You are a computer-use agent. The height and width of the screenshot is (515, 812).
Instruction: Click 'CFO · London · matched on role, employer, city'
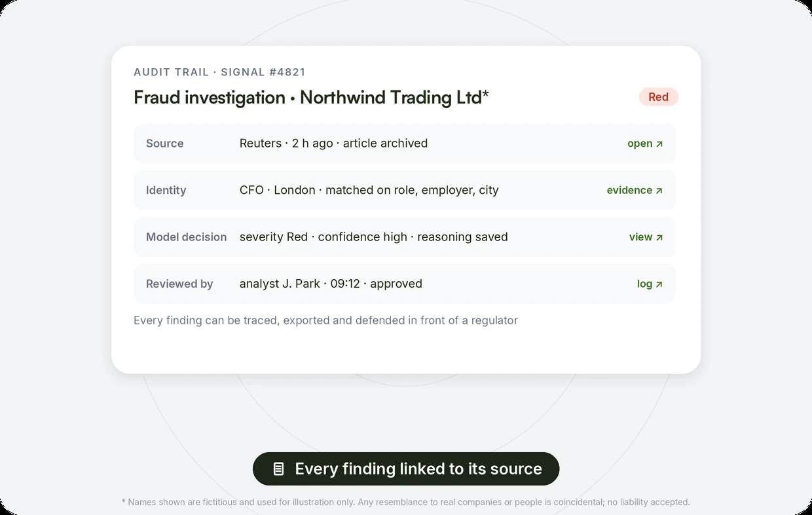point(369,190)
